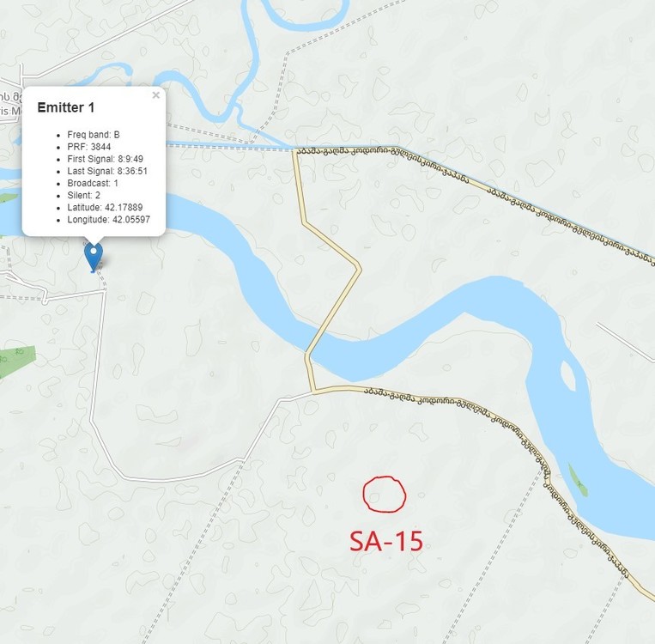Click the red SA-15 label
The width and height of the screenshot is (655, 644).
coord(386,541)
